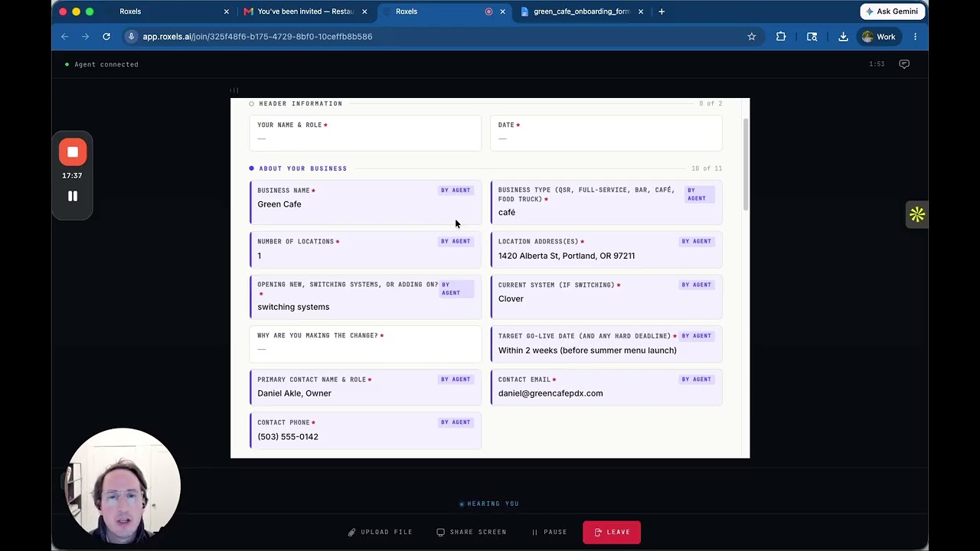Click the Business Type field café
Image resolution: width=980 pixels, height=551 pixels.
(606, 202)
